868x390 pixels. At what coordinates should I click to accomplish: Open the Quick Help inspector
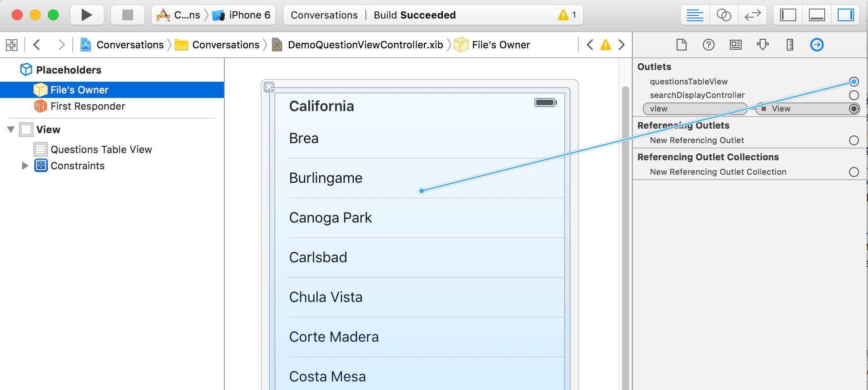[x=709, y=45]
